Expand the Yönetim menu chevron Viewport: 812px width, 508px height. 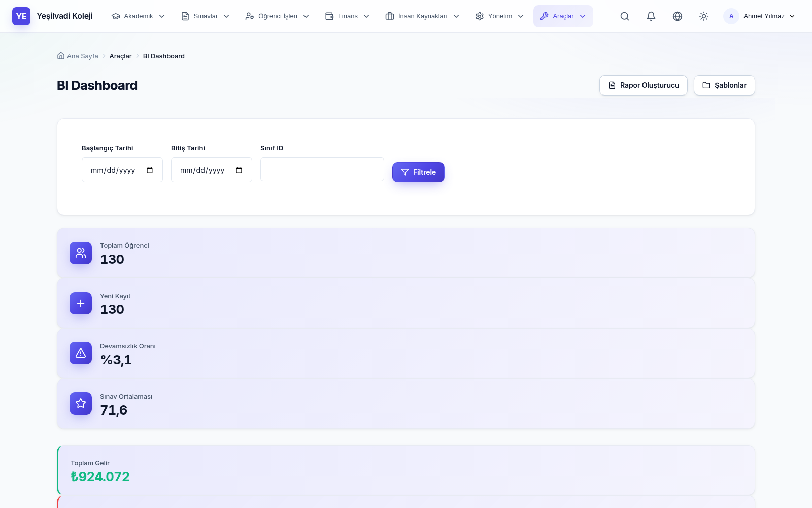521,16
